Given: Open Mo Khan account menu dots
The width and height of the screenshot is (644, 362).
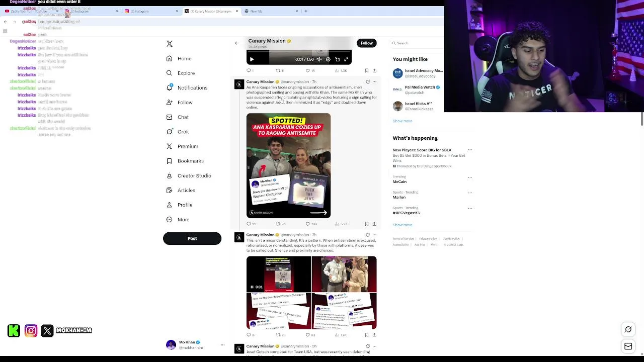Looking at the screenshot, I should [222, 345].
